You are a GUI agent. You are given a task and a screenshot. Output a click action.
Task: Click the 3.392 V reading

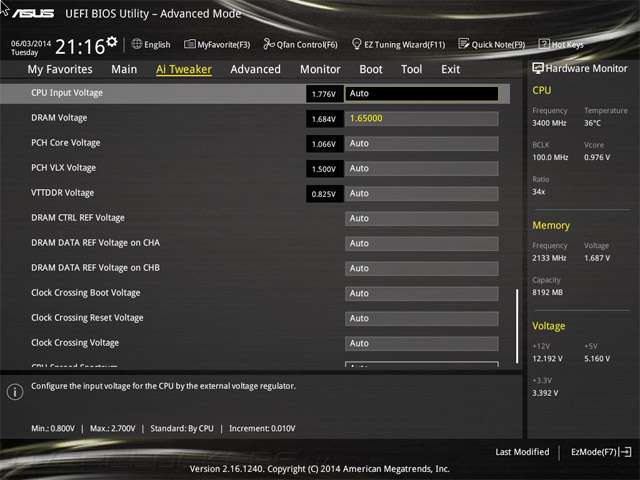pyautogui.click(x=545, y=393)
